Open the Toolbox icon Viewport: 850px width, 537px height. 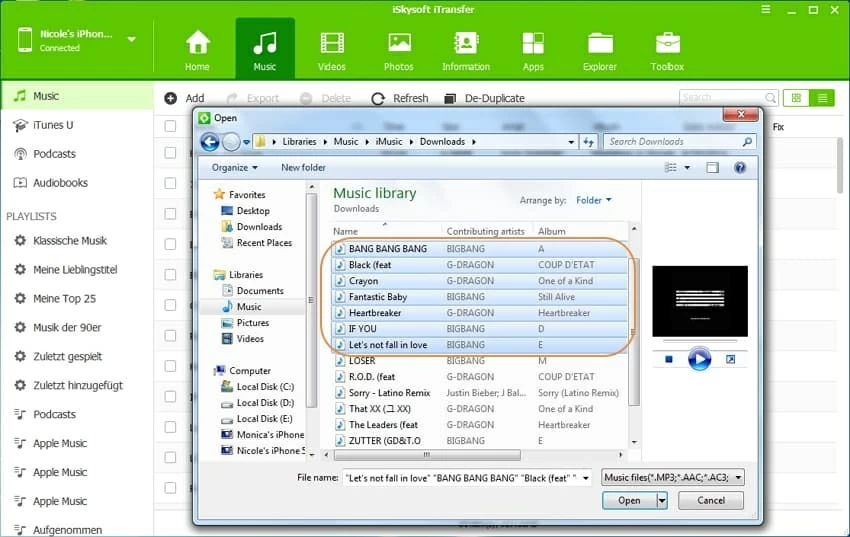[x=667, y=44]
